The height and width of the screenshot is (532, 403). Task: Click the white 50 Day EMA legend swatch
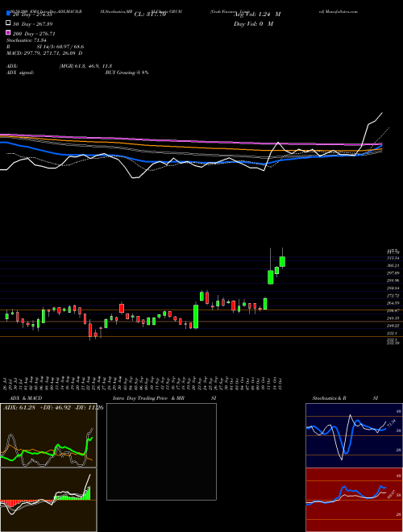click(x=9, y=23)
